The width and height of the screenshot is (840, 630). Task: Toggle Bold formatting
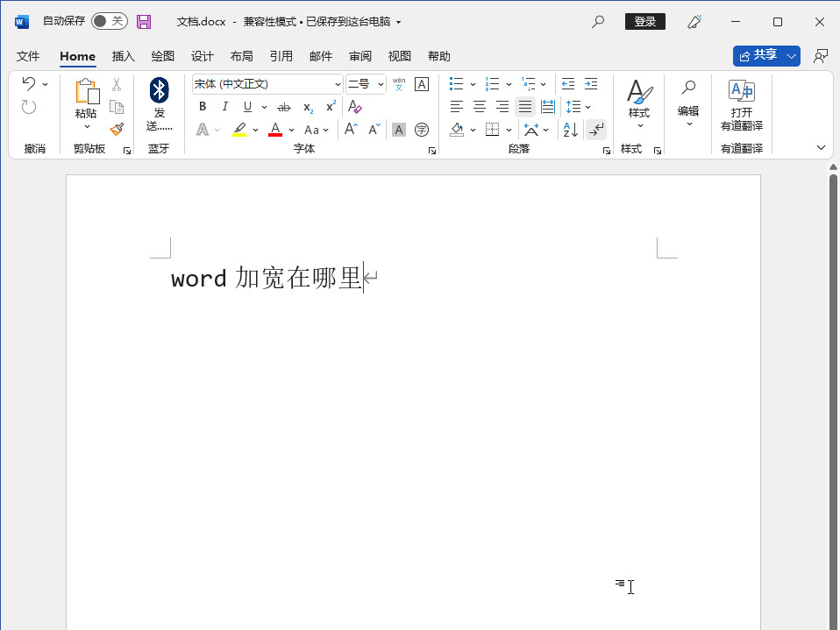click(203, 107)
